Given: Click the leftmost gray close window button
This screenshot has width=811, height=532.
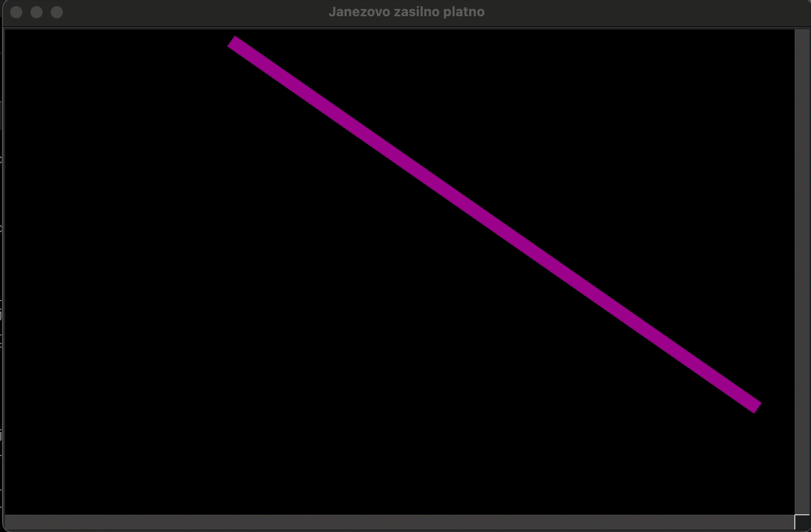Looking at the screenshot, I should tap(16, 12).
